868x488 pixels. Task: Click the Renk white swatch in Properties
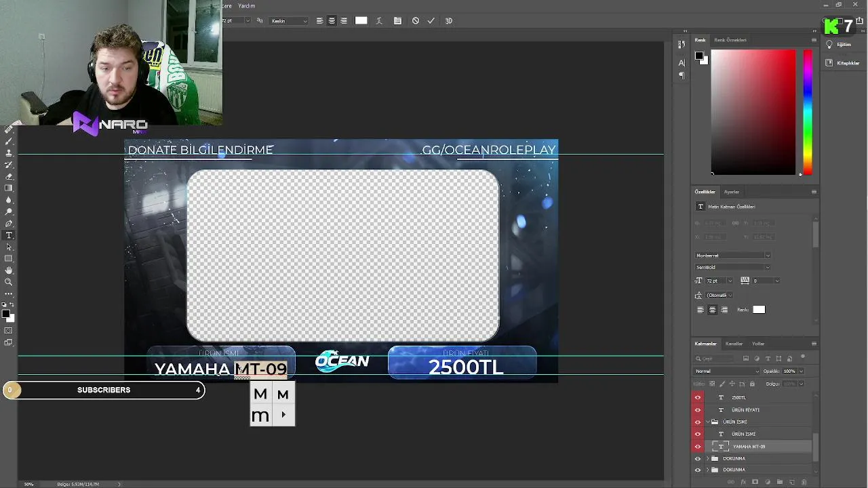759,310
